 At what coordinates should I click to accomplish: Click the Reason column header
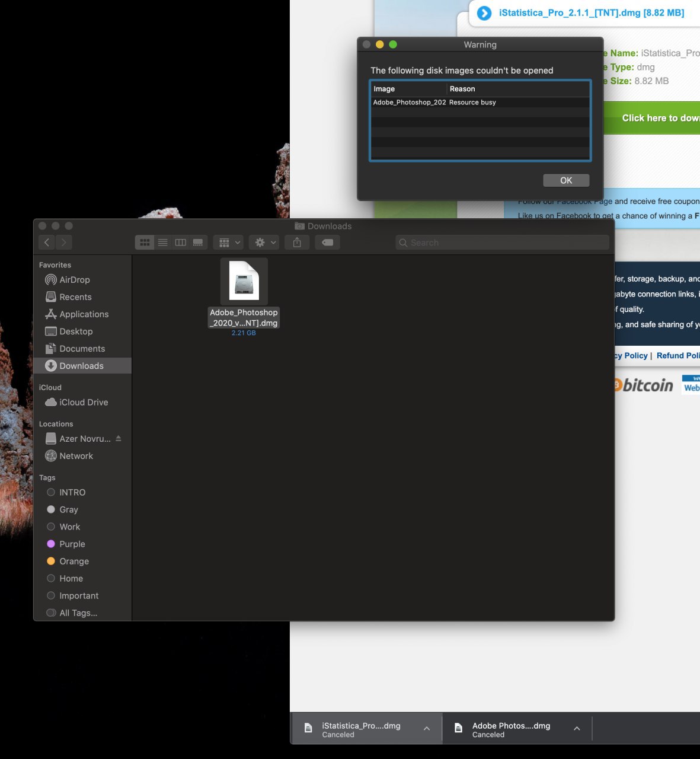[x=519, y=89]
